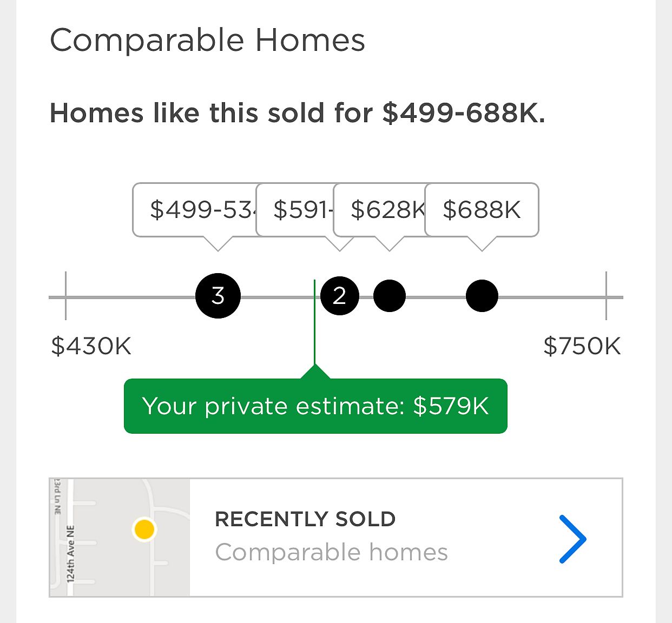Tap the black marker labeled 3
The image size is (672, 623).
(x=218, y=296)
